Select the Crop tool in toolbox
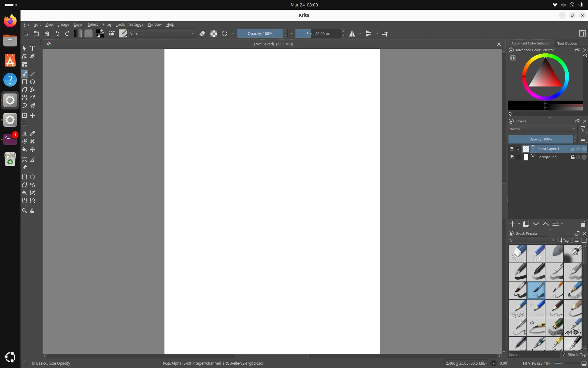Image resolution: width=588 pixels, height=368 pixels. tap(24, 124)
